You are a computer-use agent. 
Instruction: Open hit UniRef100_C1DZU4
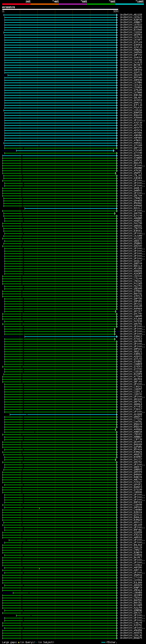(x=131, y=32)
